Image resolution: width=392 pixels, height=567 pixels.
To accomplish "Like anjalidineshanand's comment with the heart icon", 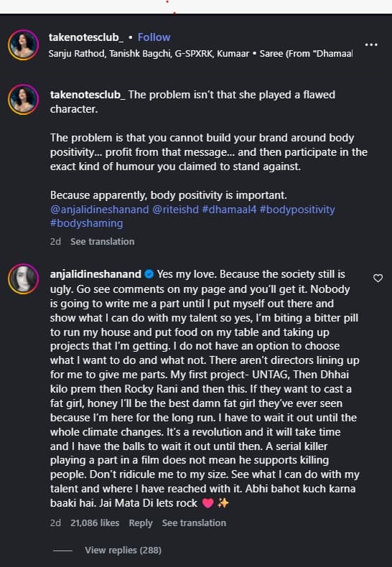I will (x=378, y=278).
